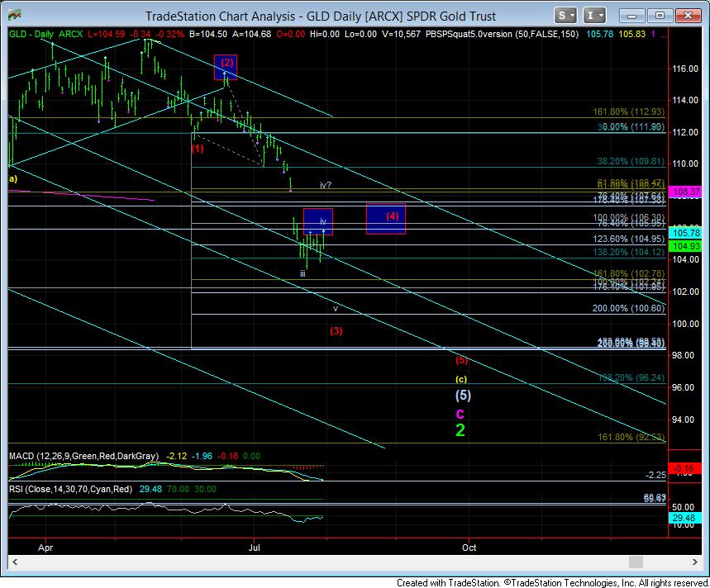This screenshot has width=710, height=588.
Task: Open the I dropdown button in title bar
Action: click(x=594, y=16)
